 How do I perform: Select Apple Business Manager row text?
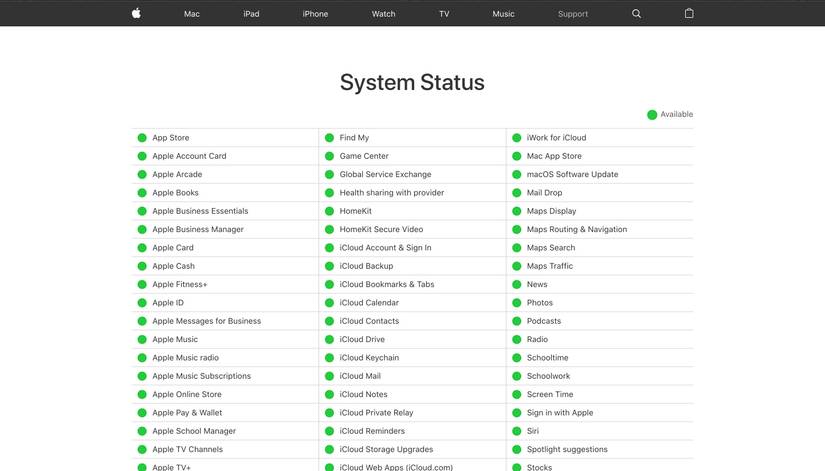[x=198, y=229]
